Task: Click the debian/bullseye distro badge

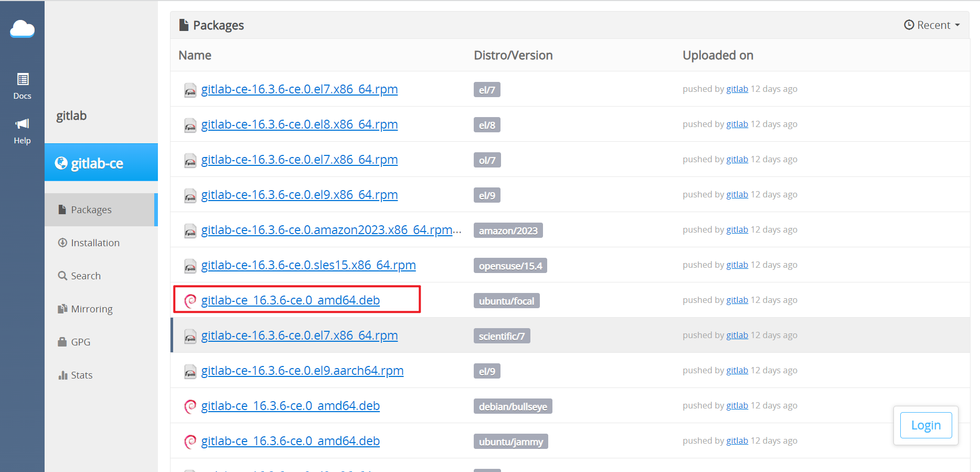Action: coord(513,406)
